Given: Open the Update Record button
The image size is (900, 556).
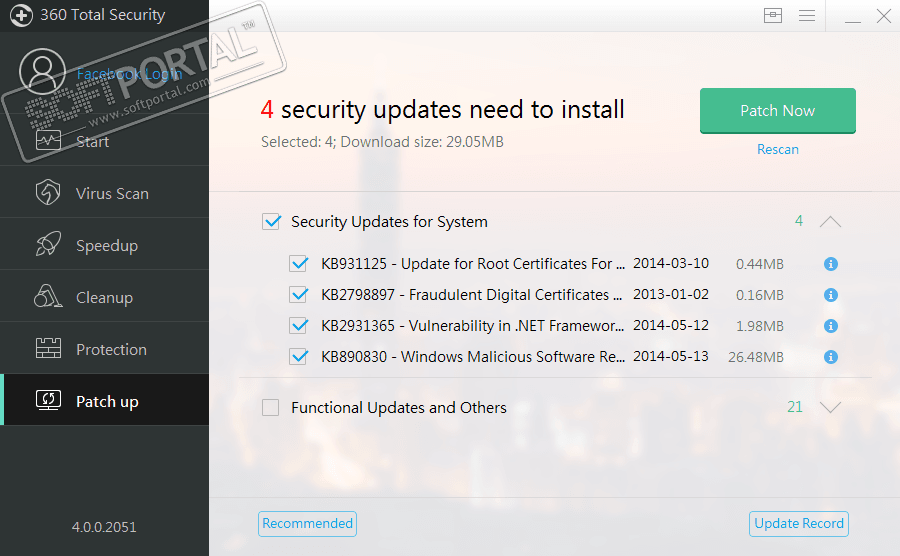Looking at the screenshot, I should [798, 524].
